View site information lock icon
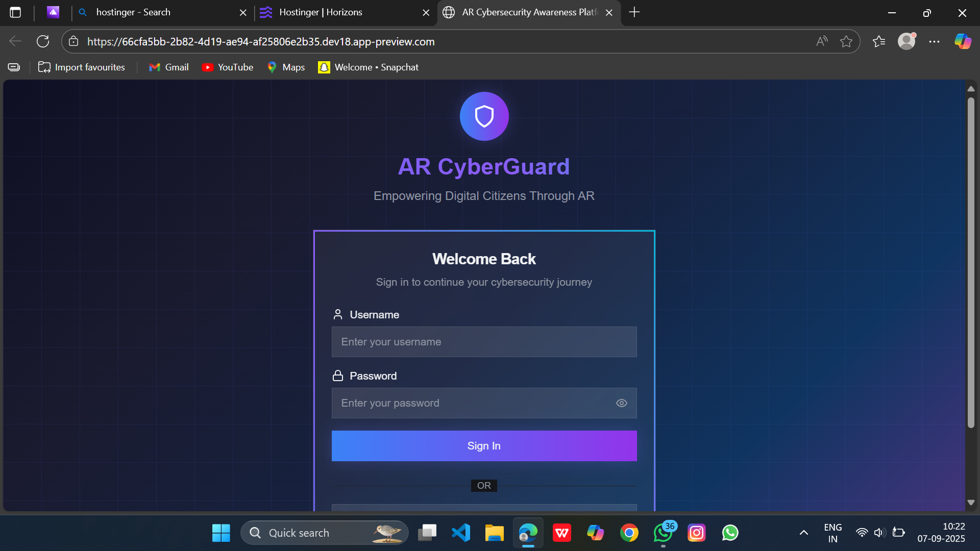The width and height of the screenshot is (980, 551). point(73,41)
